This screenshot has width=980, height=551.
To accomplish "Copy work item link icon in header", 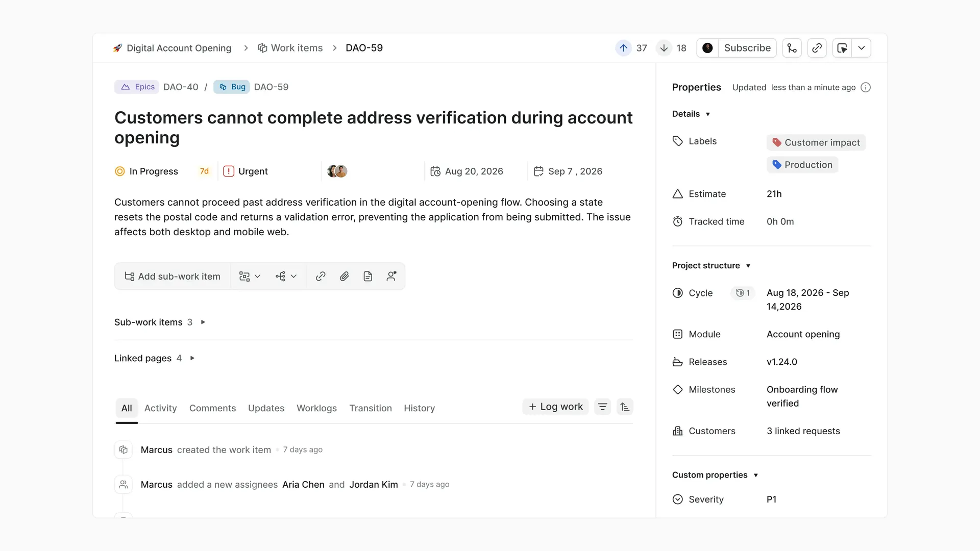I will point(817,48).
